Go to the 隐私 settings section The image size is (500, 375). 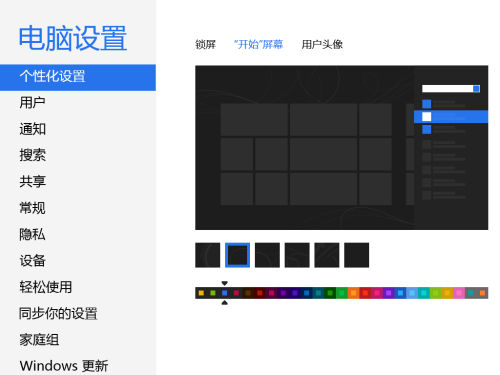point(32,234)
